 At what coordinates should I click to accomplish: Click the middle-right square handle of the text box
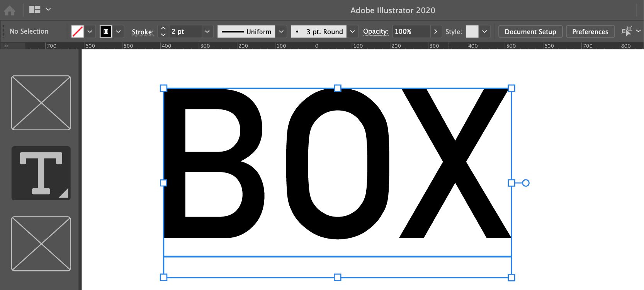(x=511, y=183)
